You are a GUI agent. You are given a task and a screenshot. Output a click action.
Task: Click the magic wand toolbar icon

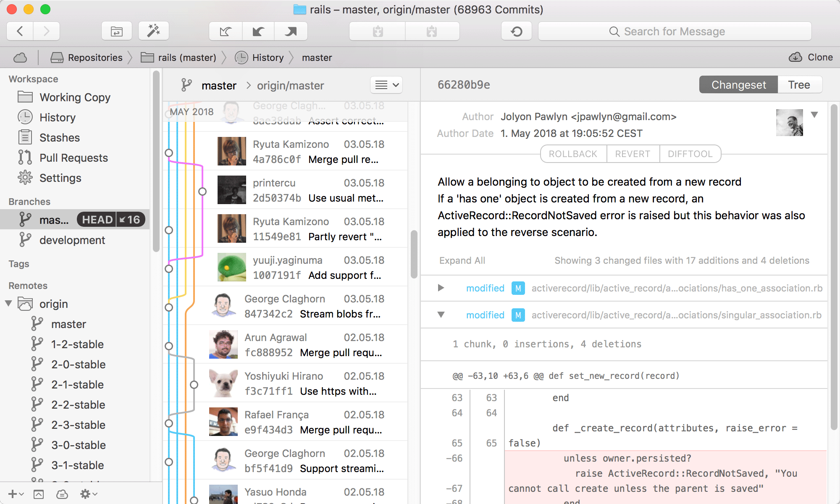[x=153, y=31]
